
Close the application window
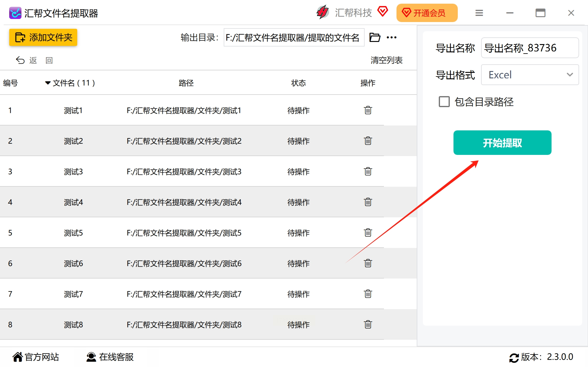[x=571, y=13]
